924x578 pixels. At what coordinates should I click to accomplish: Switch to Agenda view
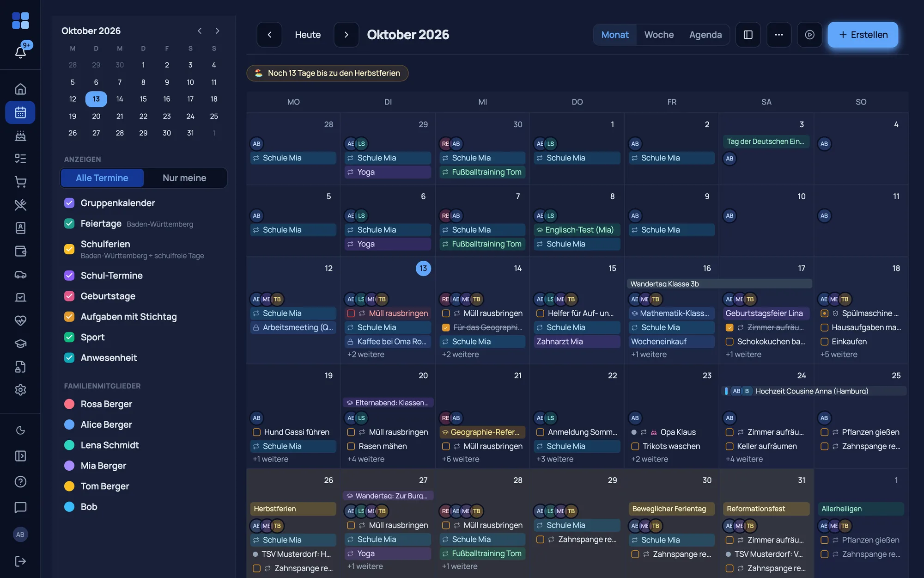point(705,35)
